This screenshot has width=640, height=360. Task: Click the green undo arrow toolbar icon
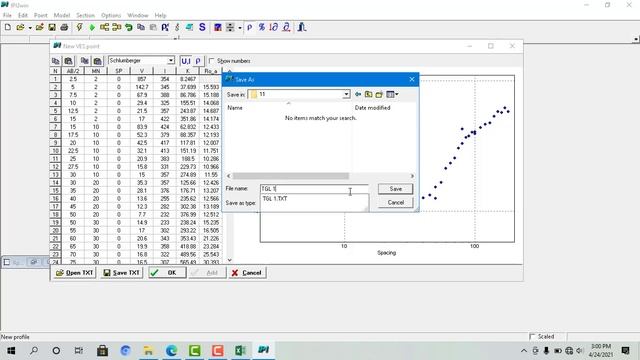[129, 27]
